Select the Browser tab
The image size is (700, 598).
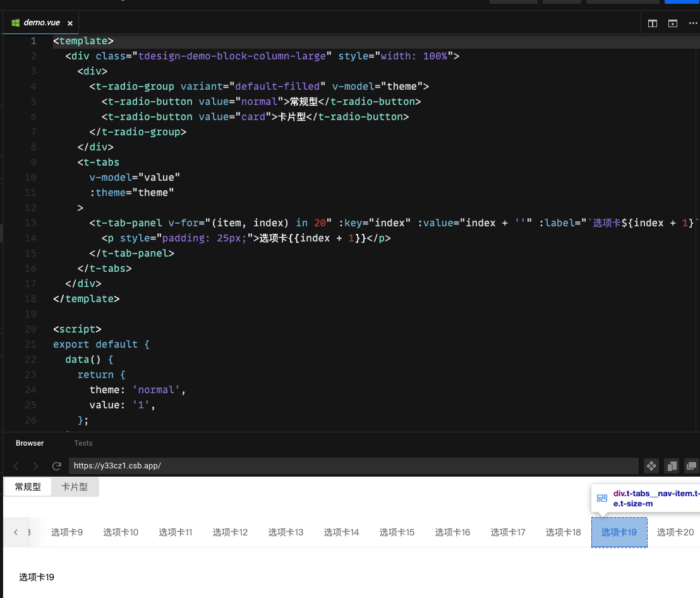coord(29,443)
